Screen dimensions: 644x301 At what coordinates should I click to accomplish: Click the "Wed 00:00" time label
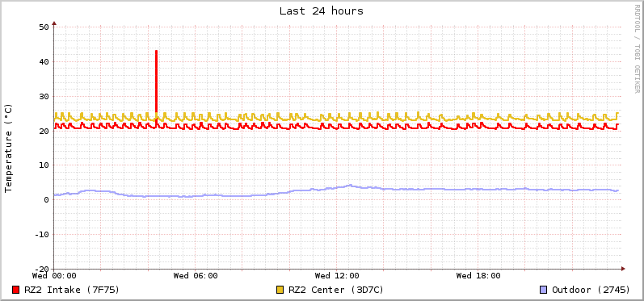point(54,275)
